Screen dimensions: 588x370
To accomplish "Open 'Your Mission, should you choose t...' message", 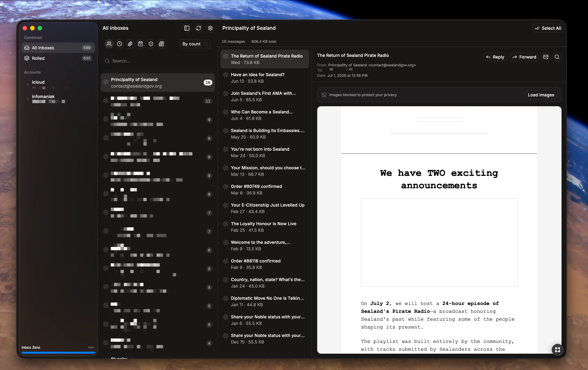I will click(265, 171).
